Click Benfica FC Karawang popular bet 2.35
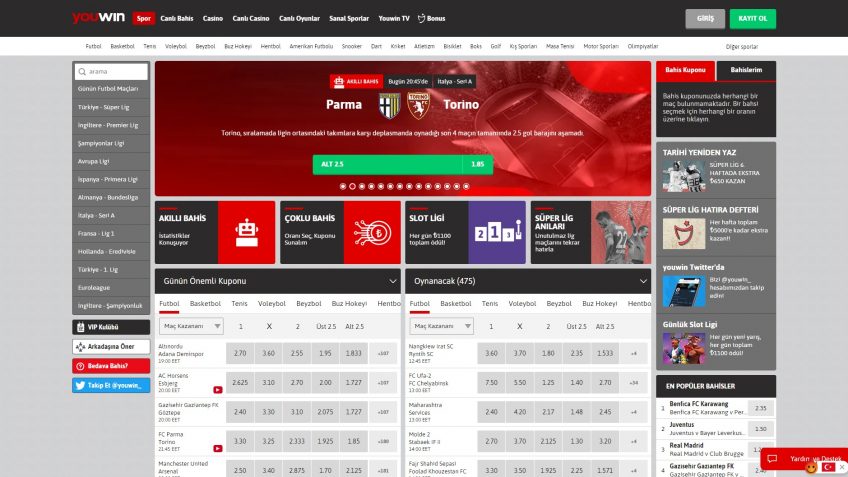This screenshot has height=477, width=848. tap(760, 408)
